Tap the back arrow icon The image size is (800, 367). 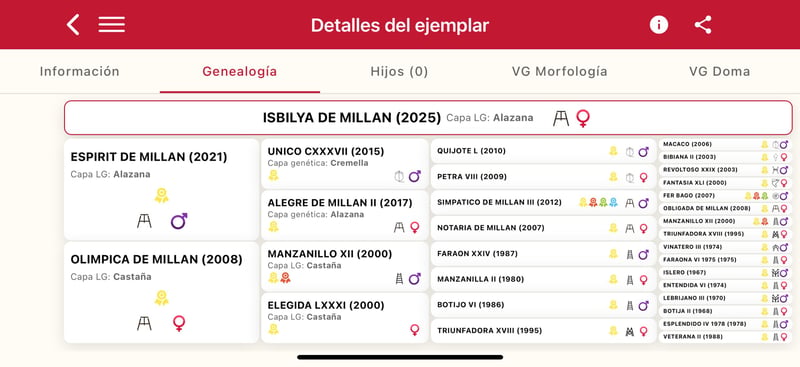(x=73, y=25)
